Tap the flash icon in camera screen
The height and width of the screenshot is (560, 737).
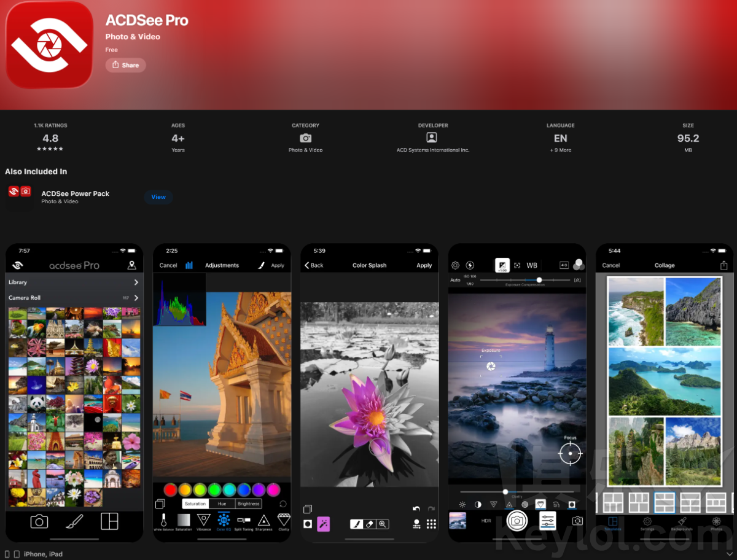pos(470,265)
